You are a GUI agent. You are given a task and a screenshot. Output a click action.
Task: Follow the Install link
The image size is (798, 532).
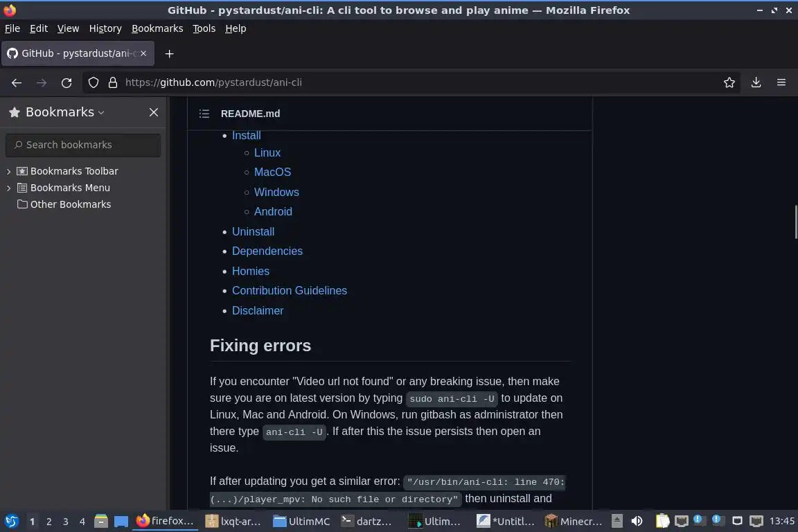click(247, 135)
